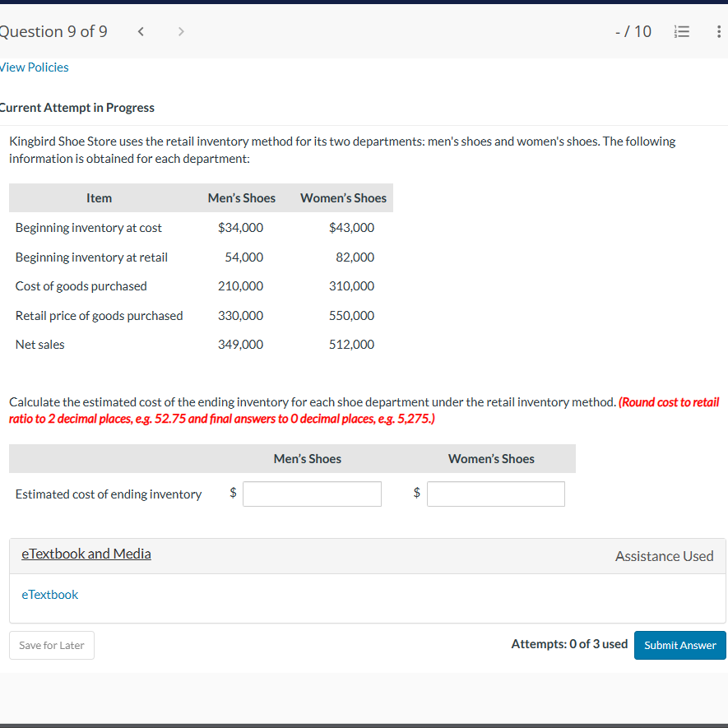Select the Men's Shoes beginning cost $34,000
The image size is (728, 728).
pyautogui.click(x=240, y=228)
